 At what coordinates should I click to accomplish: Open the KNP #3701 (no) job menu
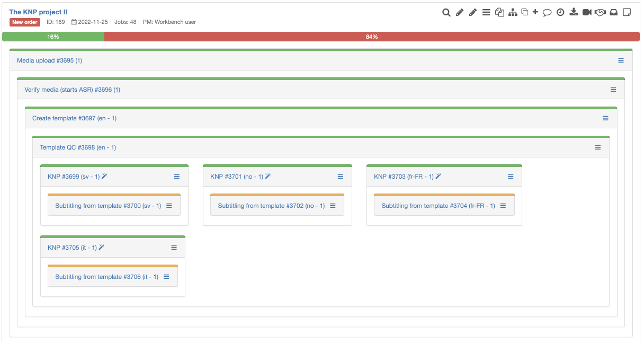(341, 177)
